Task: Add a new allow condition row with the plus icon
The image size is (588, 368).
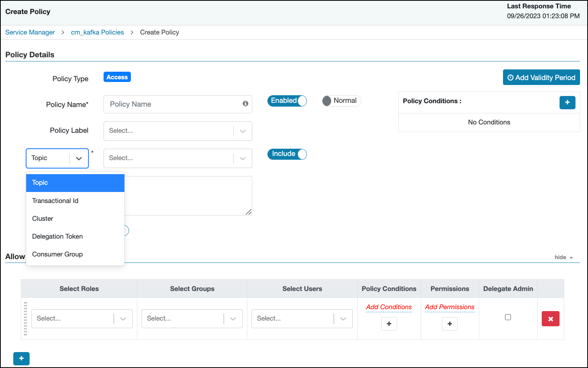Action: pos(21,359)
